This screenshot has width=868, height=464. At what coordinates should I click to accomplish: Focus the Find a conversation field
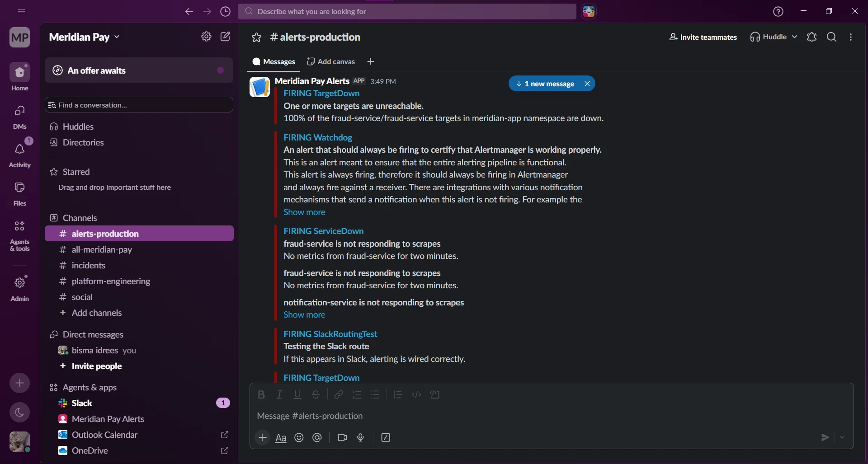click(139, 105)
